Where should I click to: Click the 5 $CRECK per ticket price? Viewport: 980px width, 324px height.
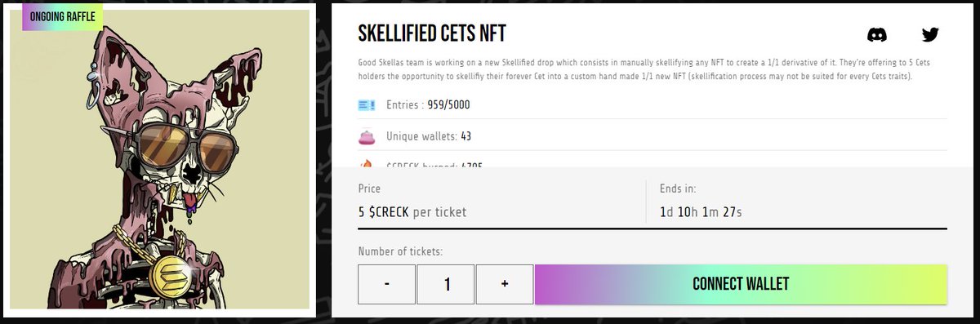[412, 211]
